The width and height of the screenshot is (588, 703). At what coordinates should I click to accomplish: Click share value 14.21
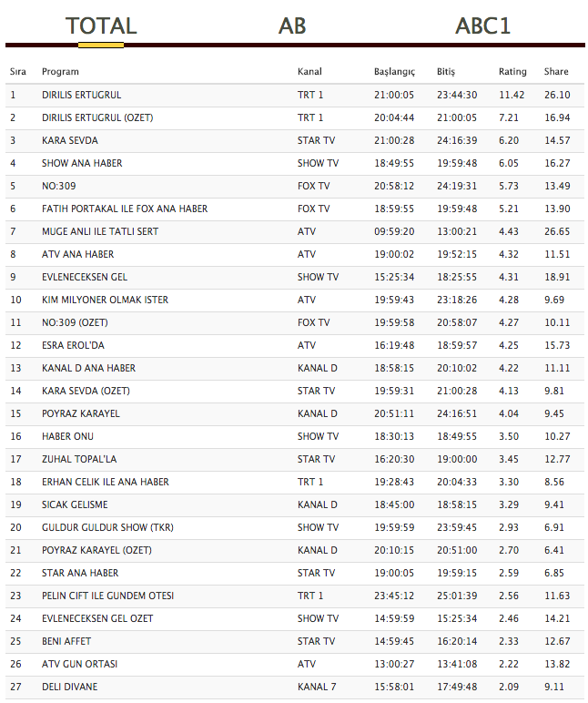click(557, 618)
